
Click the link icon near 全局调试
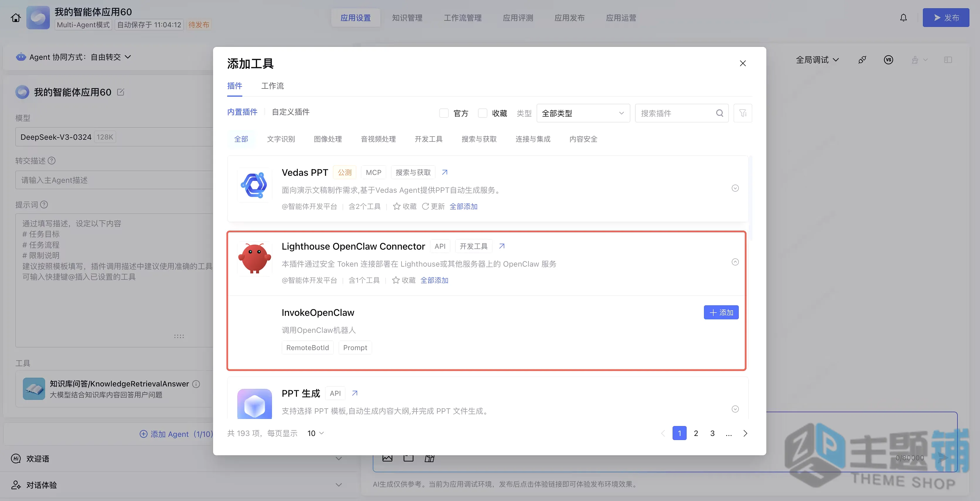pyautogui.click(x=862, y=60)
